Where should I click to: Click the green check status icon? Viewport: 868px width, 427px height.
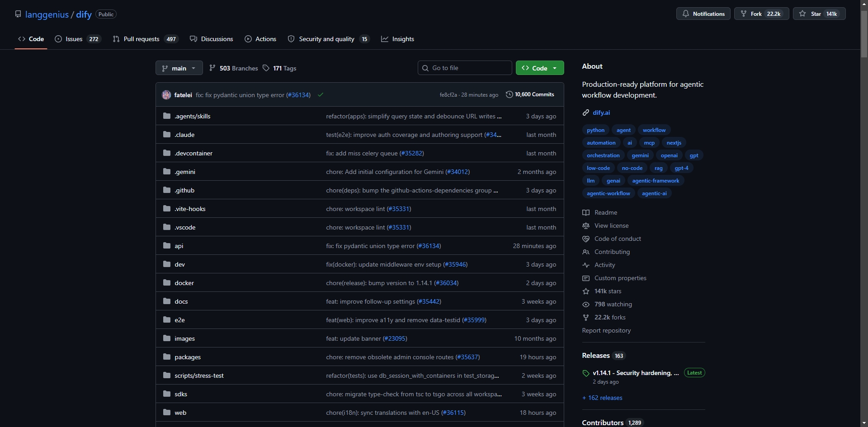321,95
